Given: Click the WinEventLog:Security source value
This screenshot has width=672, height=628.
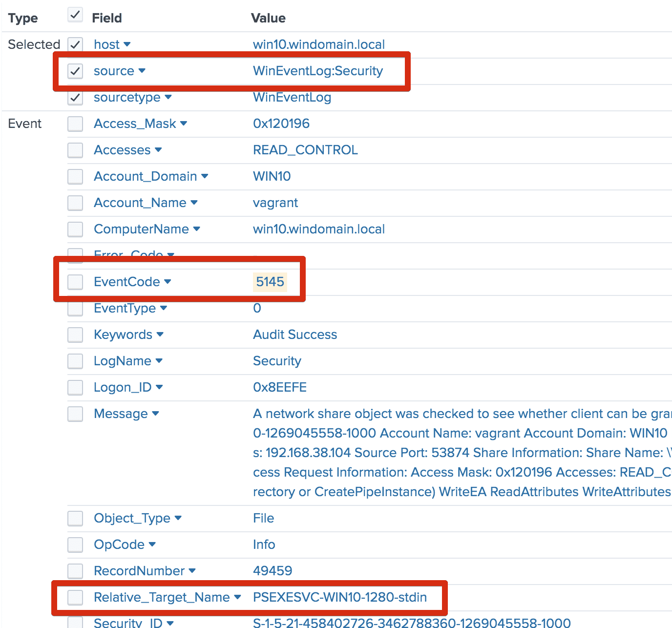Looking at the screenshot, I should [x=317, y=71].
